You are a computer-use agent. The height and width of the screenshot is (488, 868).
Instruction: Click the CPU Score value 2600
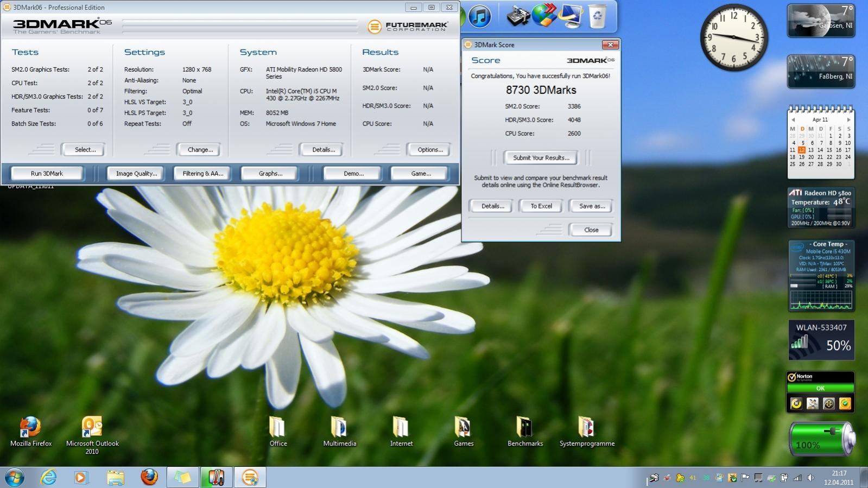click(x=574, y=134)
